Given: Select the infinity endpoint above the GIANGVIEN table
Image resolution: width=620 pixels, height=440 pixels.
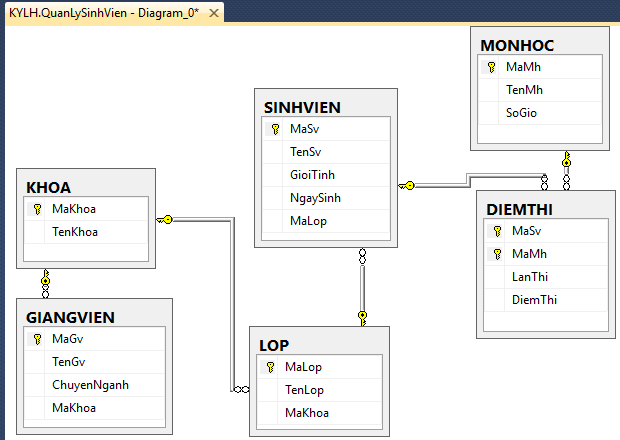Looking at the screenshot, I should [45, 292].
